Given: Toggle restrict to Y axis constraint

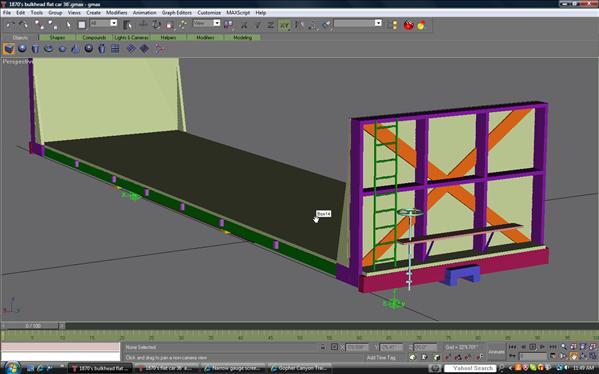Looking at the screenshot, I should coord(257,25).
